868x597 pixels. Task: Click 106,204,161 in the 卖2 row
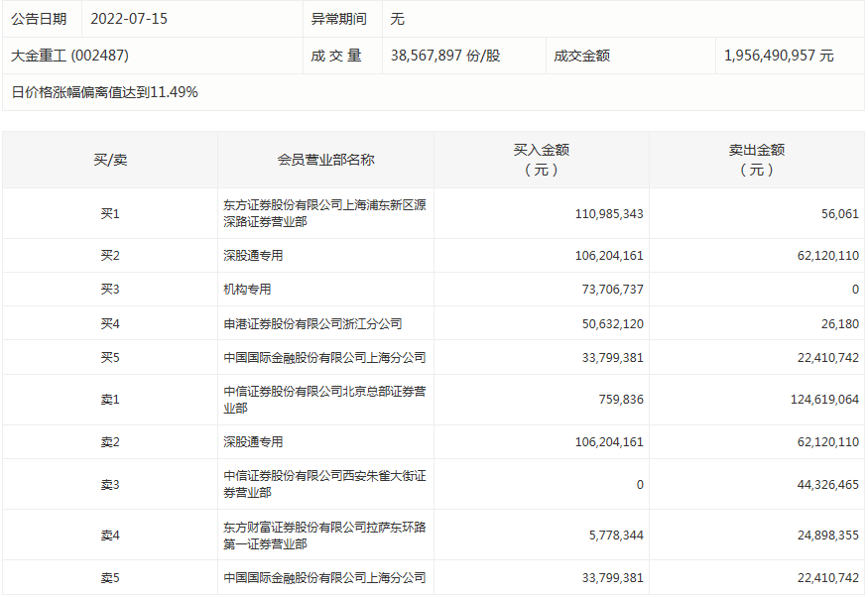609,442
